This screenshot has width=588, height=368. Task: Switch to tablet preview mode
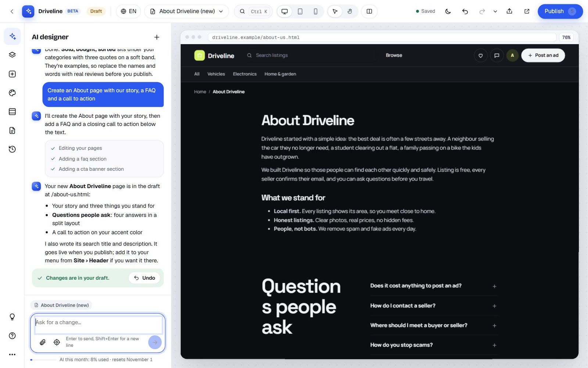tap(300, 11)
